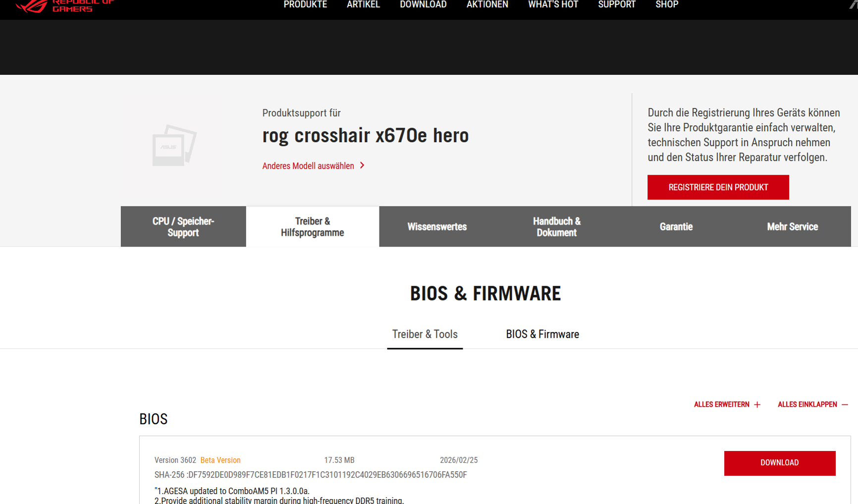Open the PRODUKTE menu
This screenshot has height=504, width=858.
coord(305,4)
